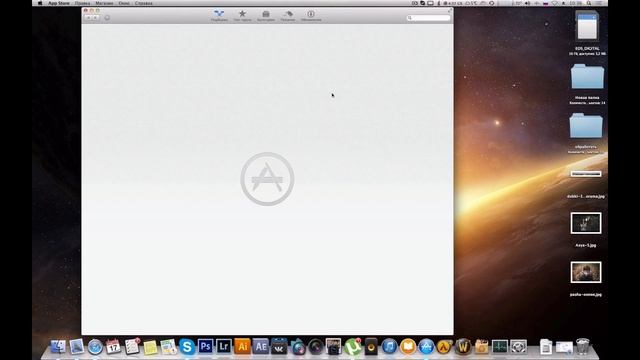This screenshot has width=640, height=360.
Task: Launch Illustrator (Ai) from the Dock
Action: pos(242,347)
